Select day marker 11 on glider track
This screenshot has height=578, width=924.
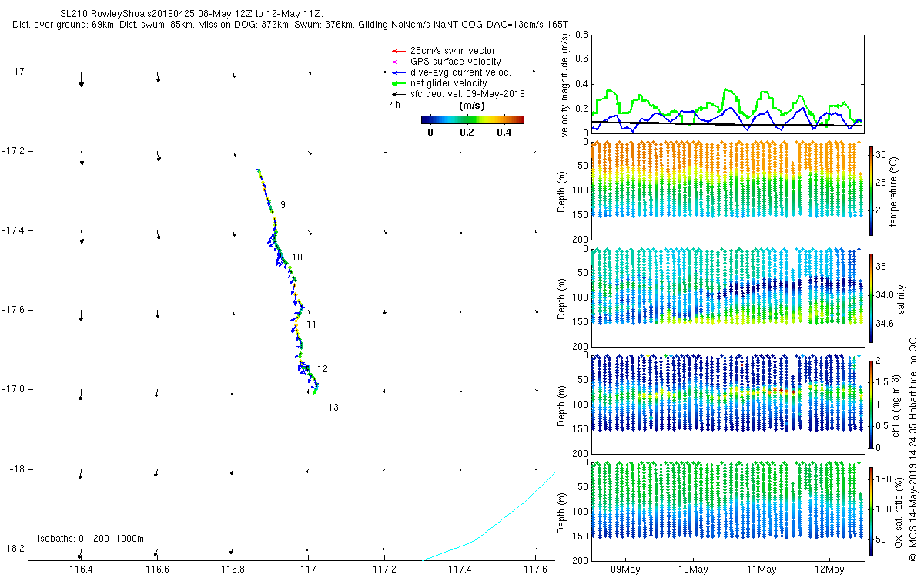click(311, 324)
